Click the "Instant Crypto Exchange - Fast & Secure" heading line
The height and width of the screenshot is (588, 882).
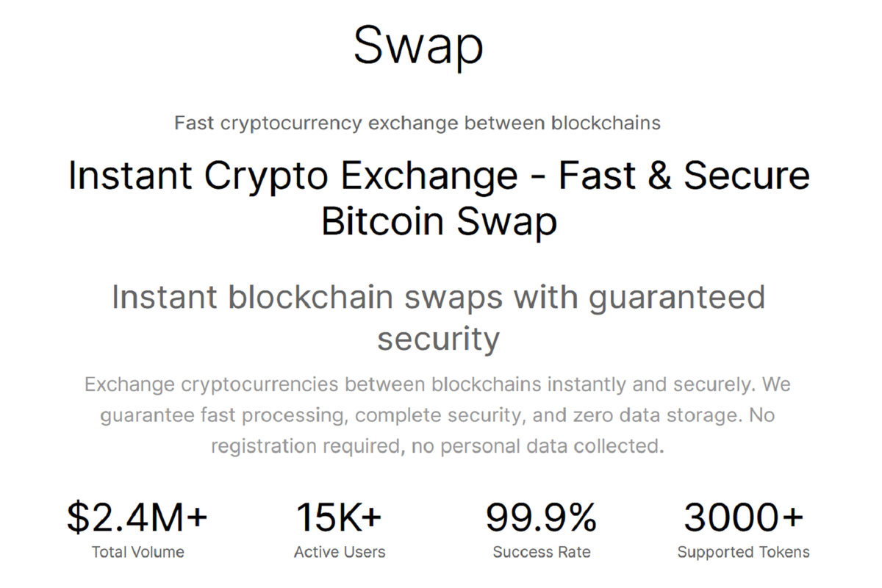tap(439, 177)
